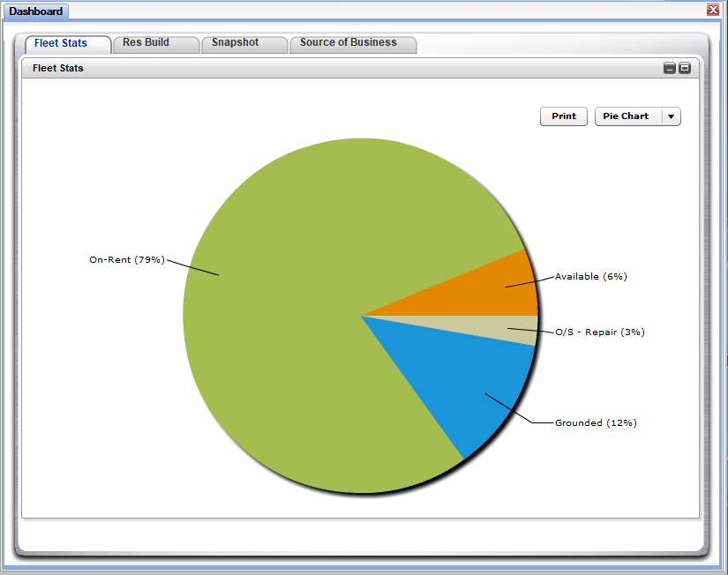Open the chart style selector

point(631,116)
